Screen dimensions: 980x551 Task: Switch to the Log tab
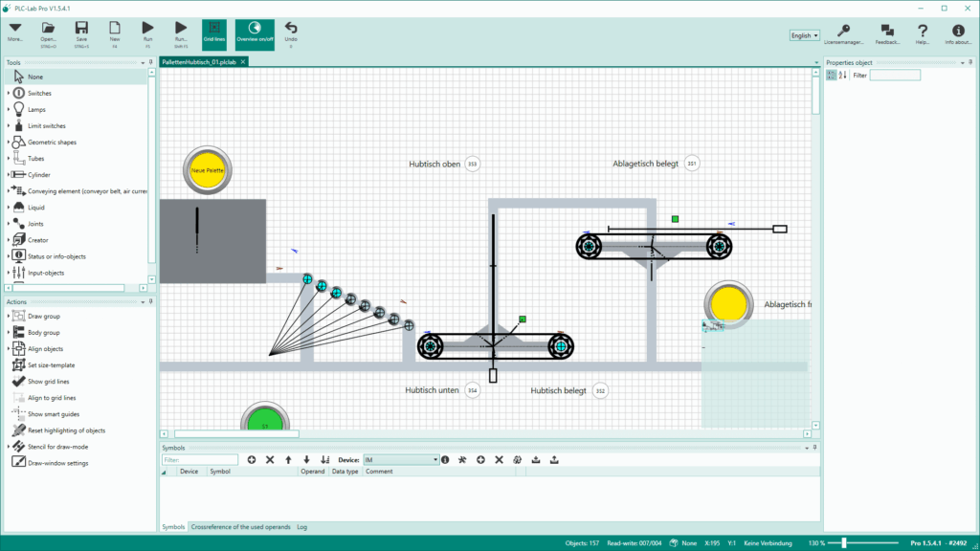301,527
